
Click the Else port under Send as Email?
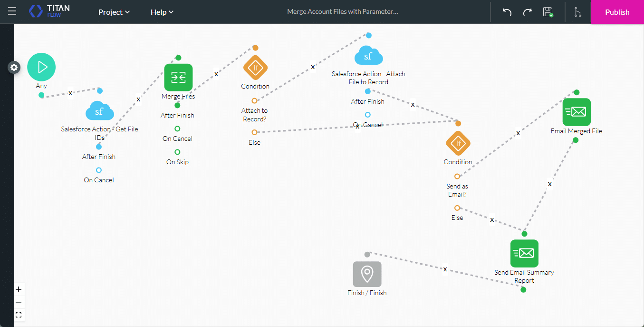point(457,208)
